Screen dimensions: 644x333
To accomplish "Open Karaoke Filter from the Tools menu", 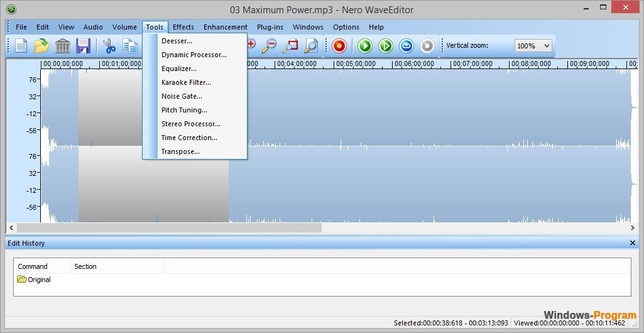I will coord(186,82).
